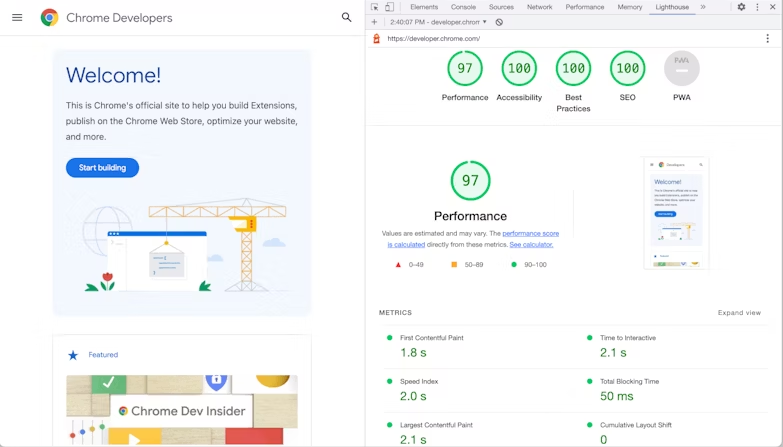Click the Welcome! heading
Image resolution: width=783 pixels, height=447 pixels.
(113, 75)
